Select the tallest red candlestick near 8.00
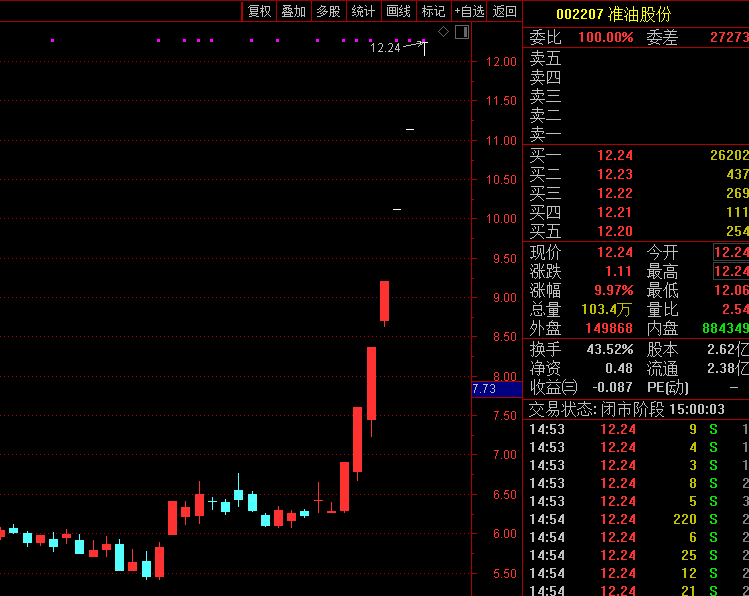The image size is (749, 596). 371,383
